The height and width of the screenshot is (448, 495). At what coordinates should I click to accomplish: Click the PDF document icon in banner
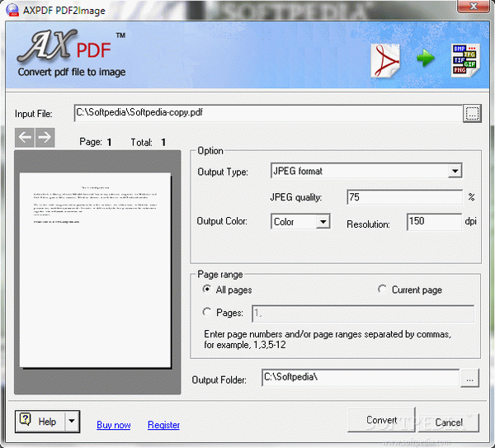tap(385, 61)
